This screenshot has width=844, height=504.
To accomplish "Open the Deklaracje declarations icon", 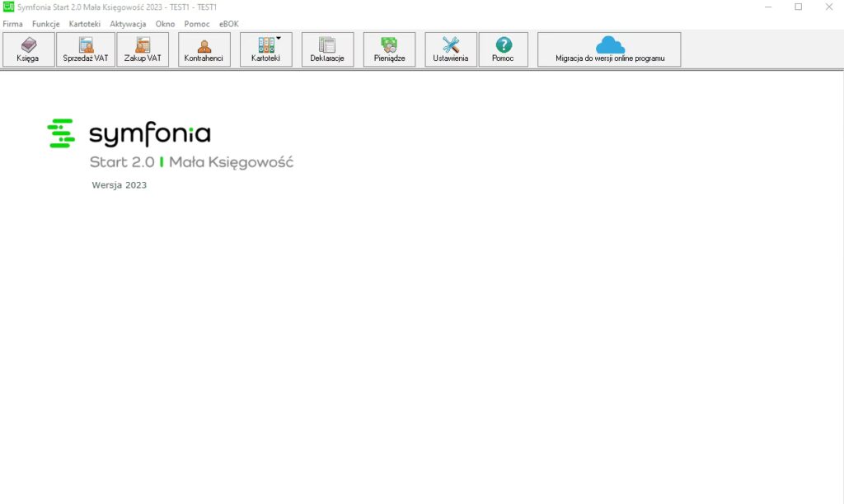I will (x=327, y=45).
